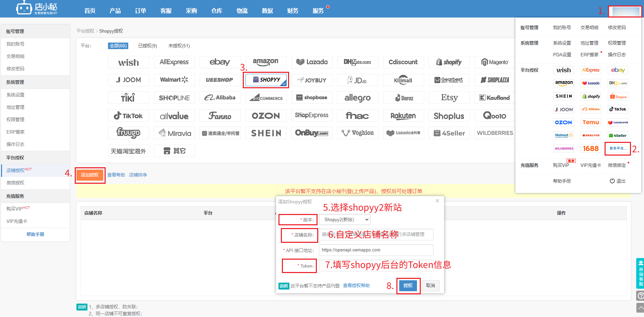Image resolution: width=644 pixels, height=317 pixels.
Task: Open the 物流 top menu
Action: click(242, 11)
